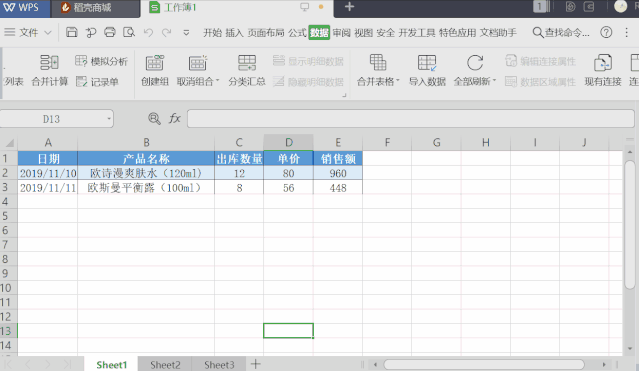Viewport: 639px width, 371px height.
Task: Click the vertical scrollbar down arrow
Action: point(630,349)
